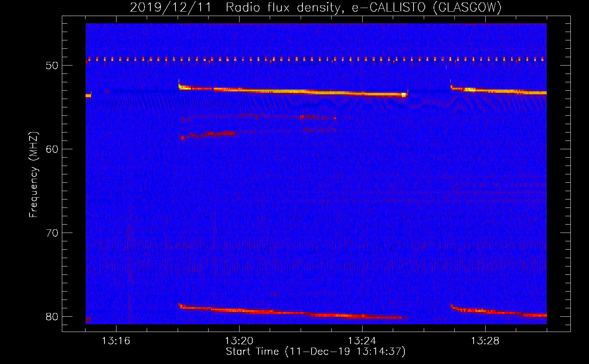Viewport: 589px width, 364px height.
Task: Click the short red streak near 58 MHz
Action: (x=207, y=135)
